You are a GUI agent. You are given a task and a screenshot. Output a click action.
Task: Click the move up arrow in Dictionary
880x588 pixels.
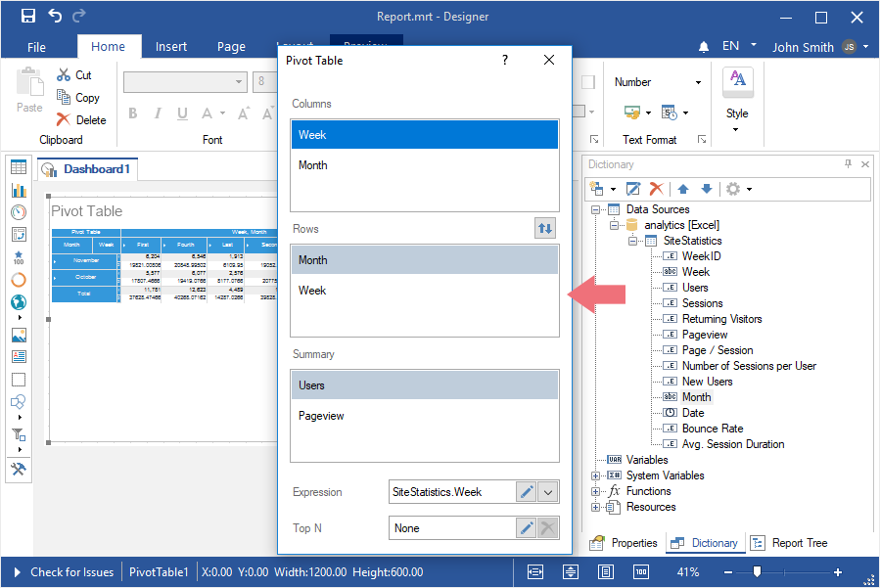click(683, 189)
